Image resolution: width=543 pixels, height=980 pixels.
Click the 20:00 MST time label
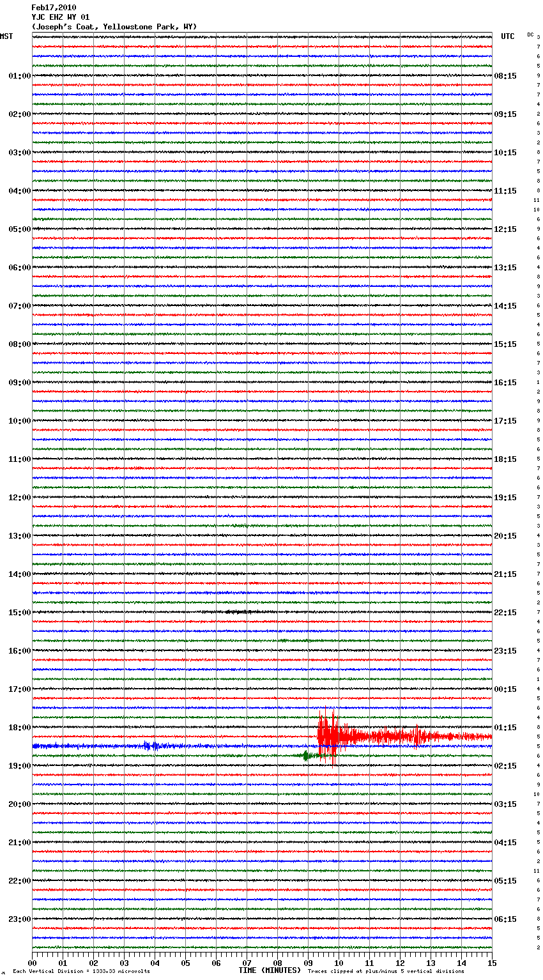click(x=19, y=804)
